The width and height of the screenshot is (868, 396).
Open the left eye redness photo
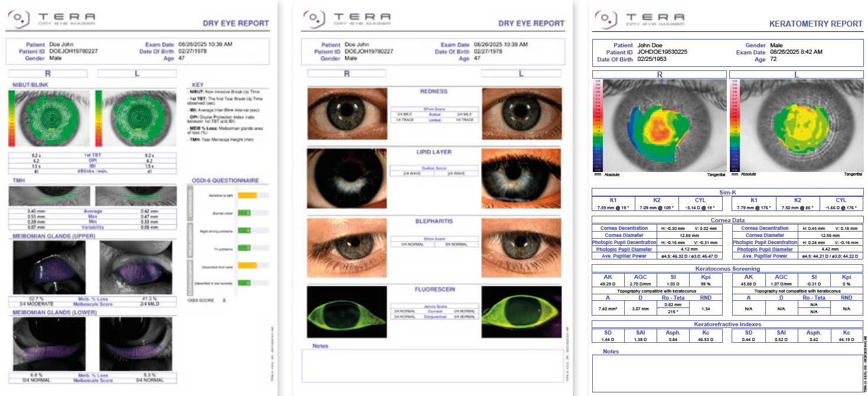tap(521, 113)
